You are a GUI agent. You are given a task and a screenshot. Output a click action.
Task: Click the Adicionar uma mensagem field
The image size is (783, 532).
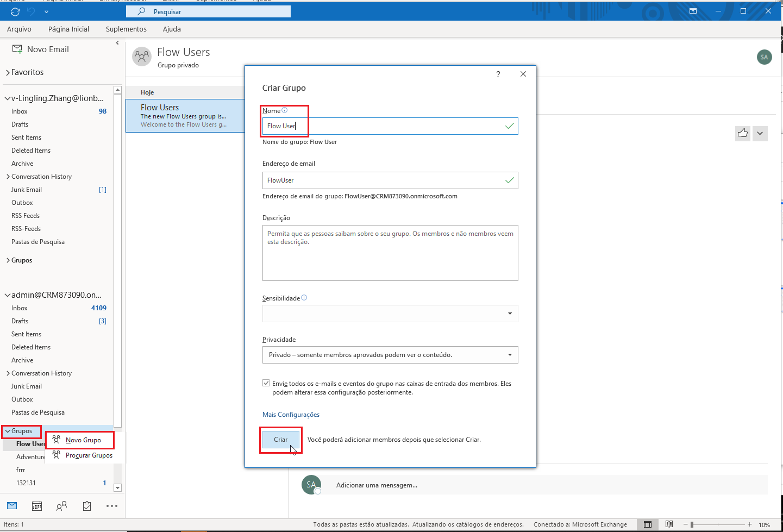coord(549,485)
